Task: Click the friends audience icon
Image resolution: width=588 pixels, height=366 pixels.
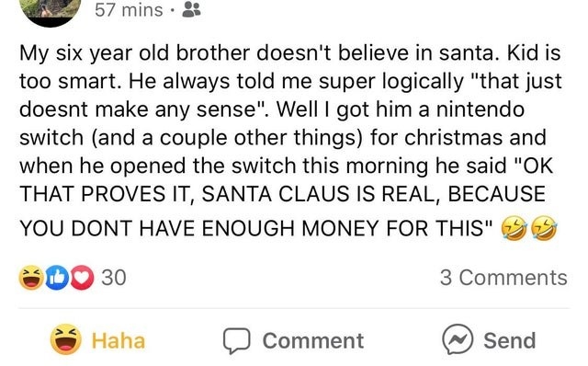Action: point(191,10)
